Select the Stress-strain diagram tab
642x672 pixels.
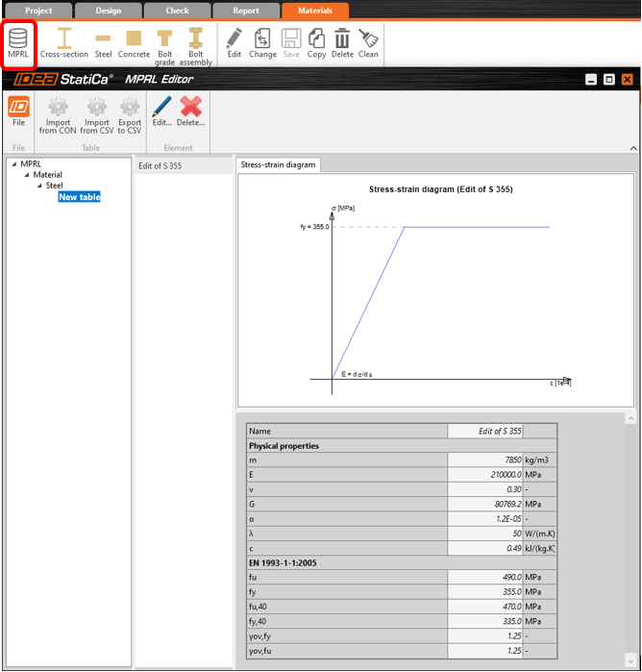pos(278,165)
